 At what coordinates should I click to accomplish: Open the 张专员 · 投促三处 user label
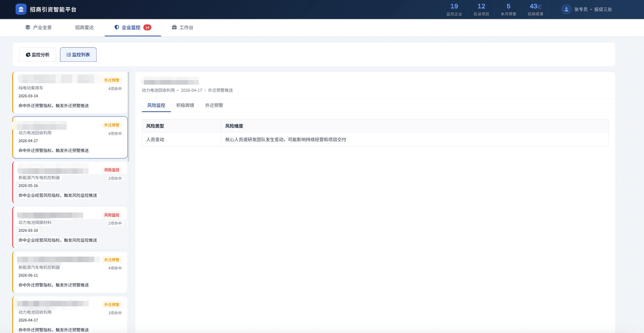coord(593,9)
